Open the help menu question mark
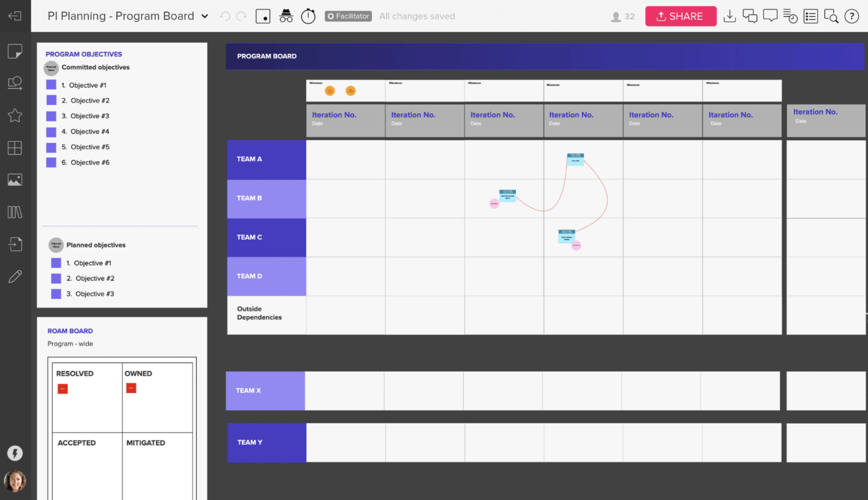Viewport: 868px width, 500px height. click(x=852, y=16)
